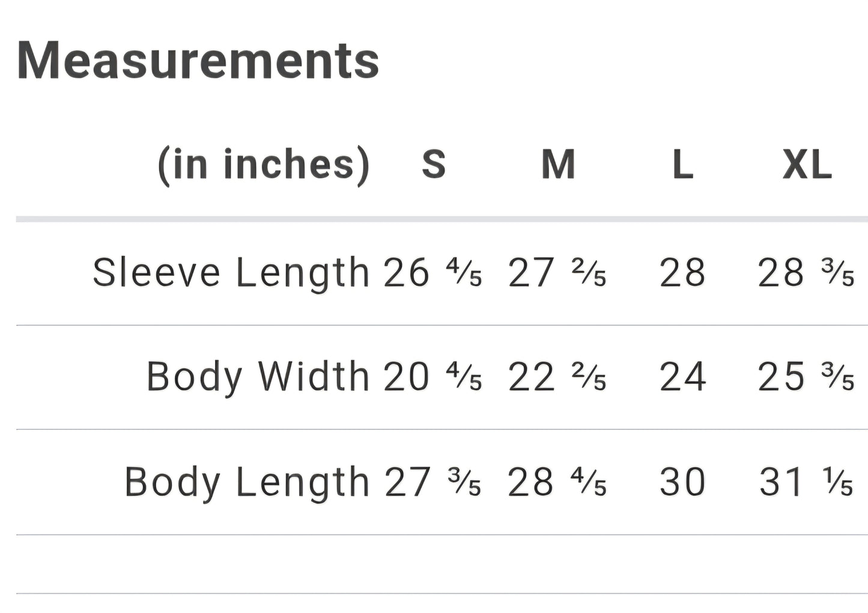The height and width of the screenshot is (613, 868).
Task: Click Sleeve Length value for size XL
Action: 806,273
